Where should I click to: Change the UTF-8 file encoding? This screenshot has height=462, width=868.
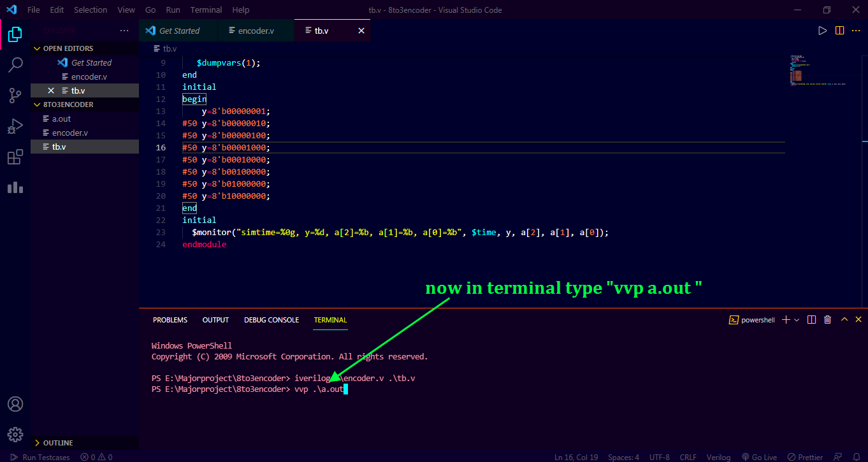tap(659, 457)
